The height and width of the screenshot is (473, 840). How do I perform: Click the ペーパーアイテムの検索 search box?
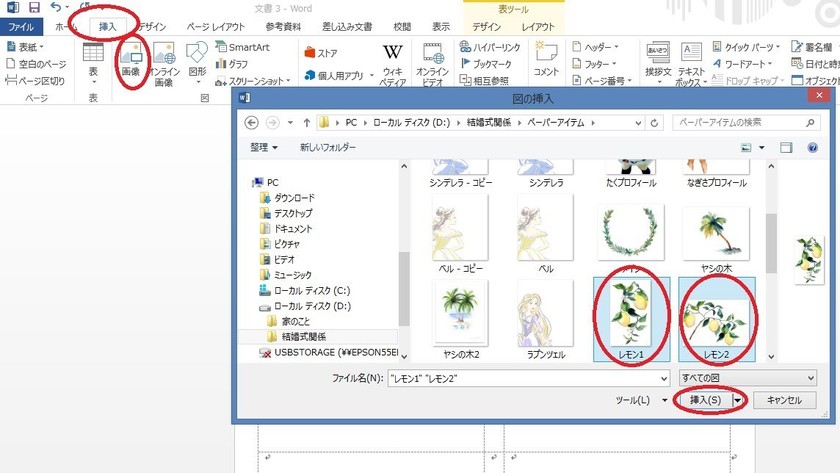coord(746,123)
